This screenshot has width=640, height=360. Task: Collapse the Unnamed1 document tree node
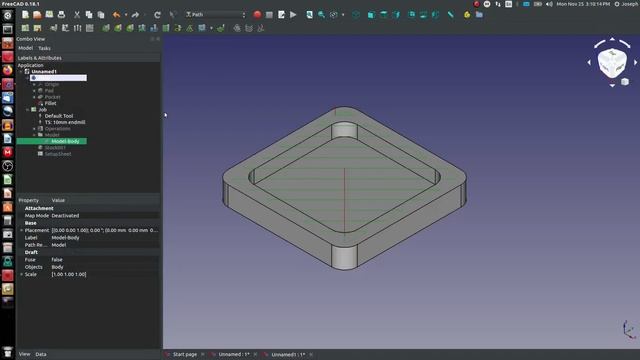[21, 71]
